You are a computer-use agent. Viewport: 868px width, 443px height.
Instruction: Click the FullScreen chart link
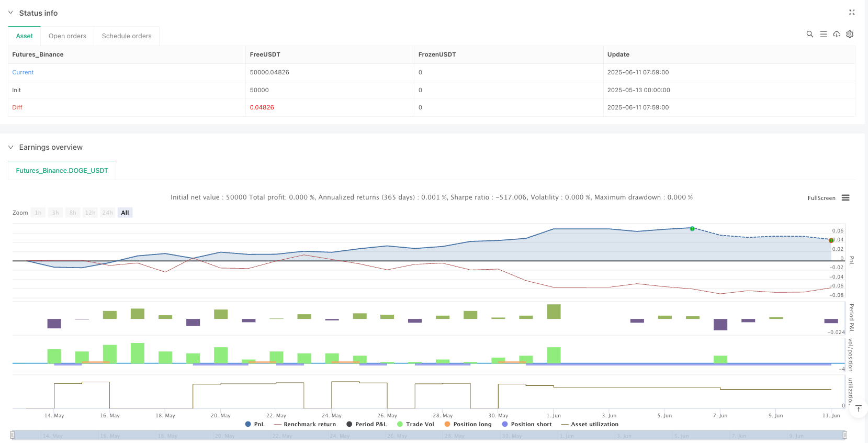point(821,198)
